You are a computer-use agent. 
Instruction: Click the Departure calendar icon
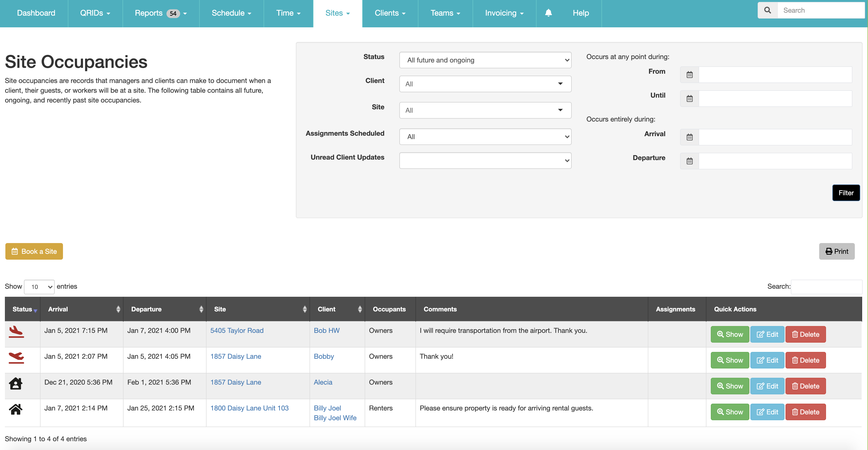click(689, 161)
